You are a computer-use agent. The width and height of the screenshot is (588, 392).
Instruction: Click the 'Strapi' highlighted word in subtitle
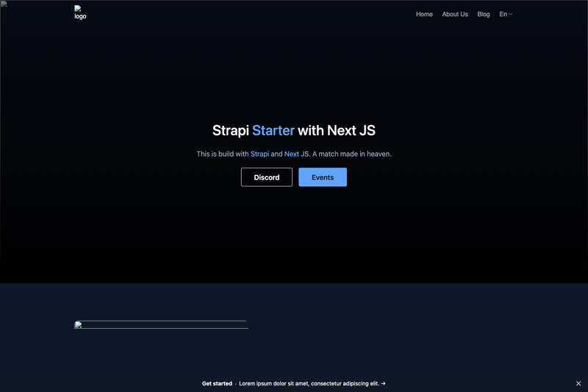point(259,154)
